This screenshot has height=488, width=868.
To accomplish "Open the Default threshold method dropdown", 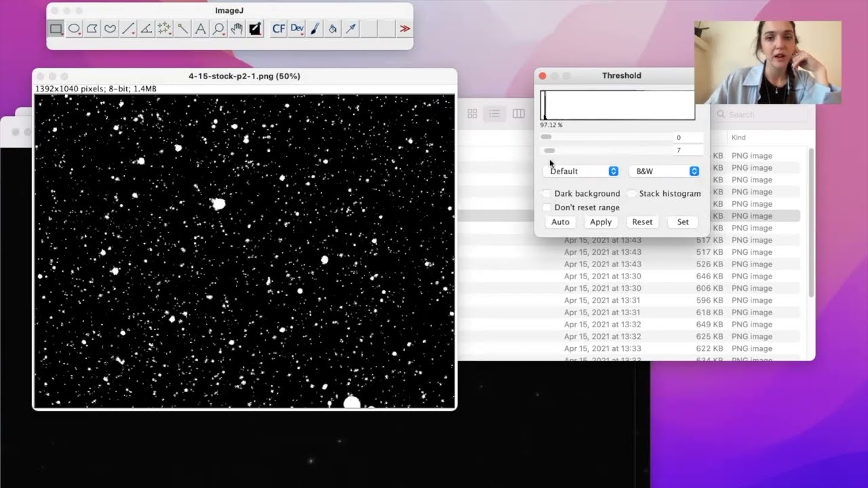I will (581, 171).
